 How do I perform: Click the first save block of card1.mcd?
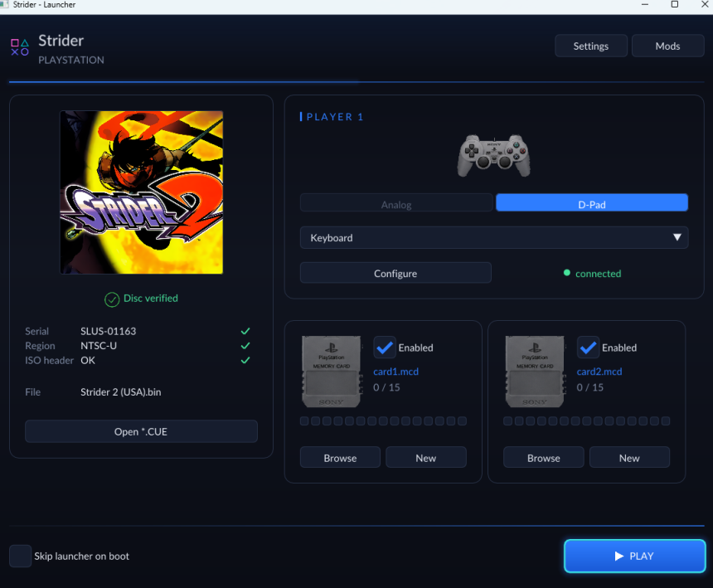tap(304, 421)
